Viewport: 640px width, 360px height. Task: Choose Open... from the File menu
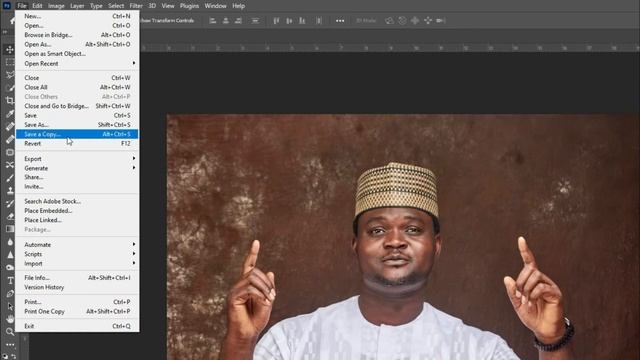pos(77,26)
